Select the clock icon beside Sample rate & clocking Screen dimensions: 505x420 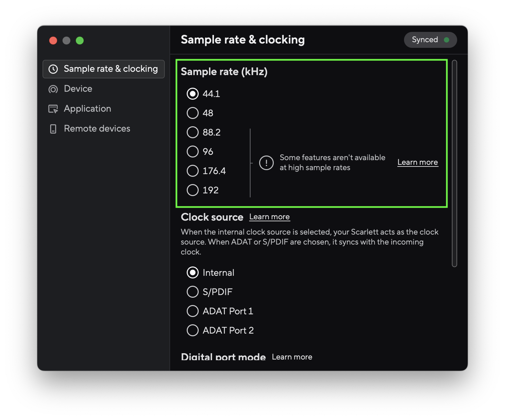(x=53, y=69)
